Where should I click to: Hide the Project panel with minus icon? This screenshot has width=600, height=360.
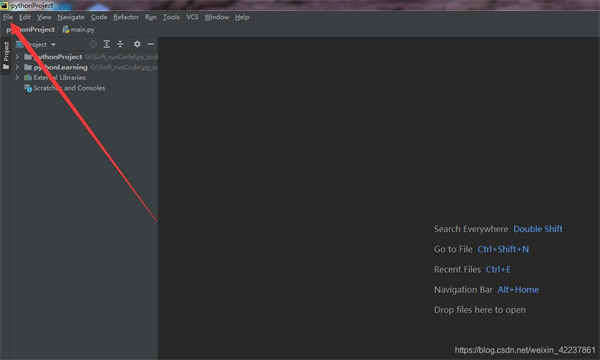point(151,44)
